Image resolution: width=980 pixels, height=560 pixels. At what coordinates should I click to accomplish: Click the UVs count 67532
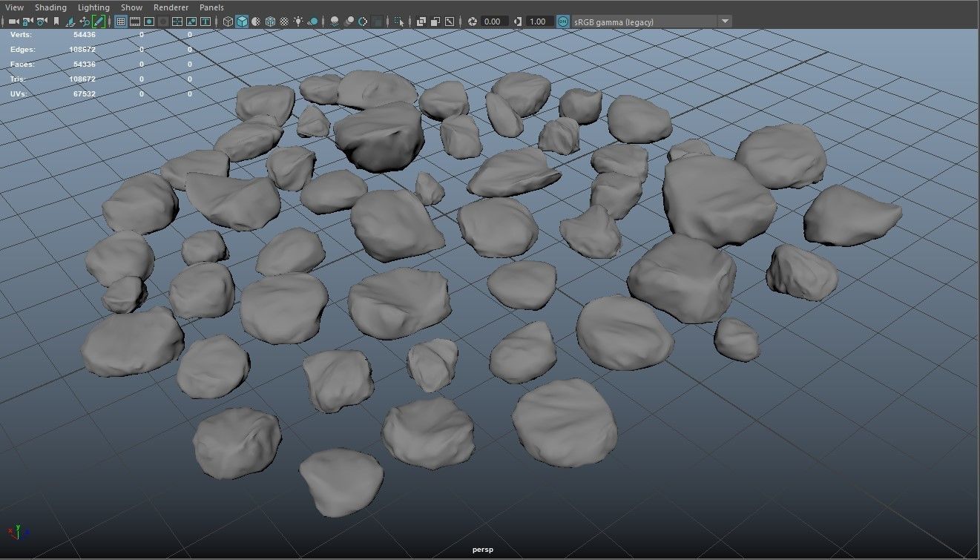84,94
